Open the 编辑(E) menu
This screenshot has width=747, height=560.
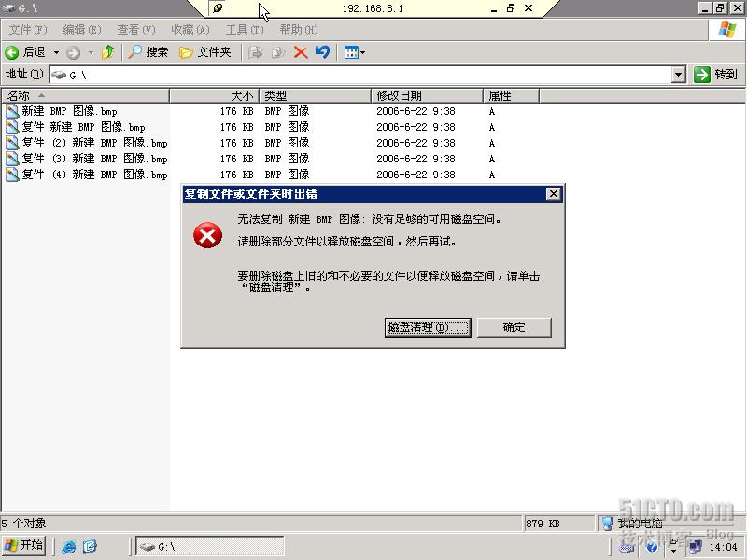coord(82,30)
